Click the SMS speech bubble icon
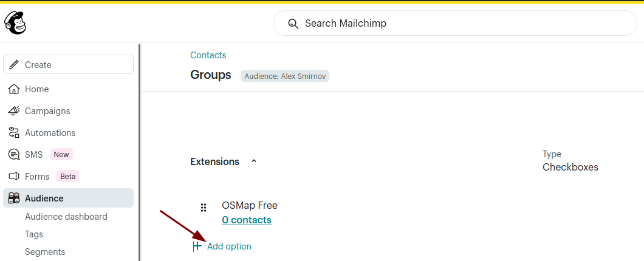 click(14, 154)
